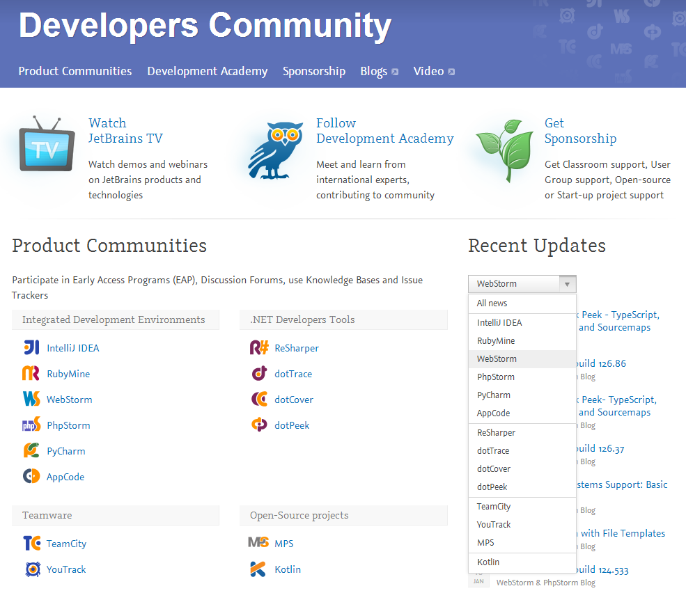Open the 'uild 124.533' update link

click(602, 570)
